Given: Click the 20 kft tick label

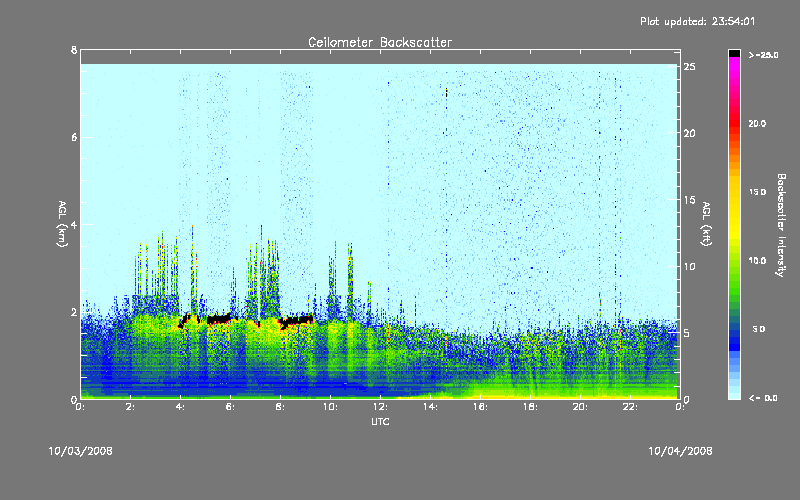Looking at the screenshot, I should [x=689, y=133].
